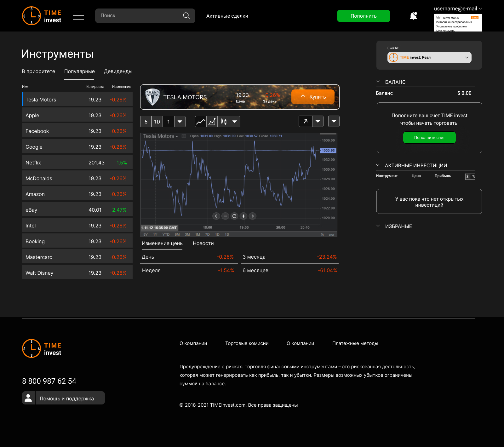The height and width of the screenshot is (447, 504).
Task: Select the 1D chart interval
Action: (x=157, y=122)
